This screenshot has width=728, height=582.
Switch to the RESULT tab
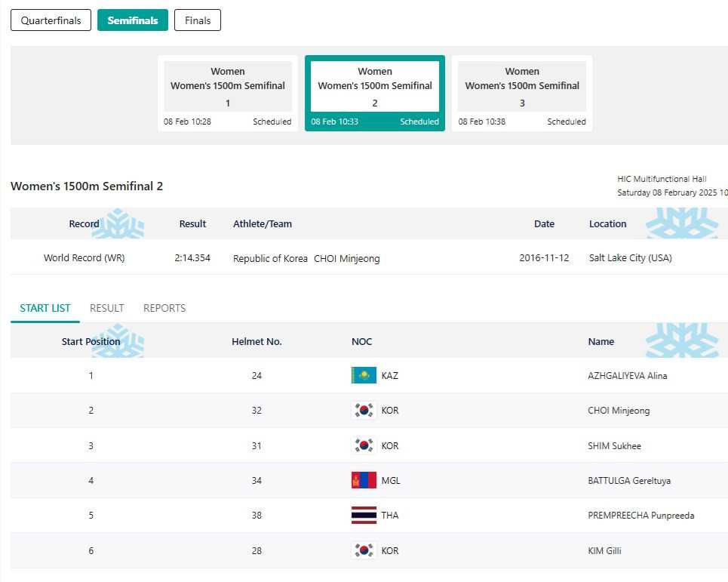pos(107,308)
